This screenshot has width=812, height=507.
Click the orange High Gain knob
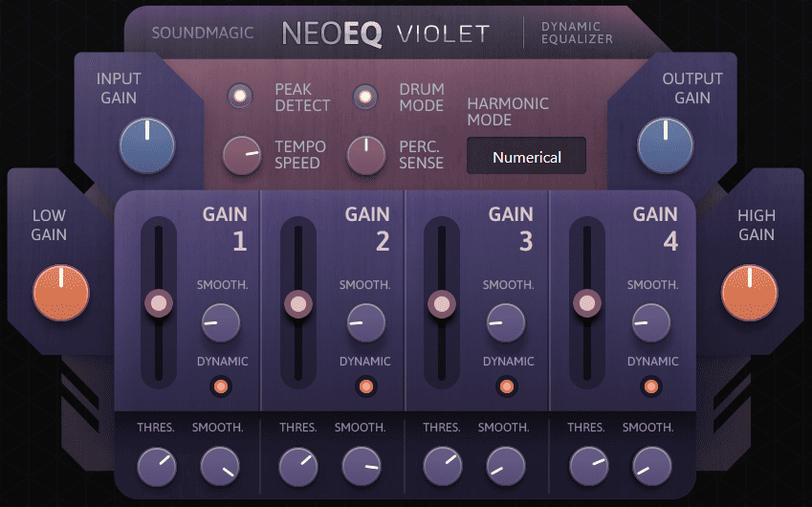(x=749, y=293)
